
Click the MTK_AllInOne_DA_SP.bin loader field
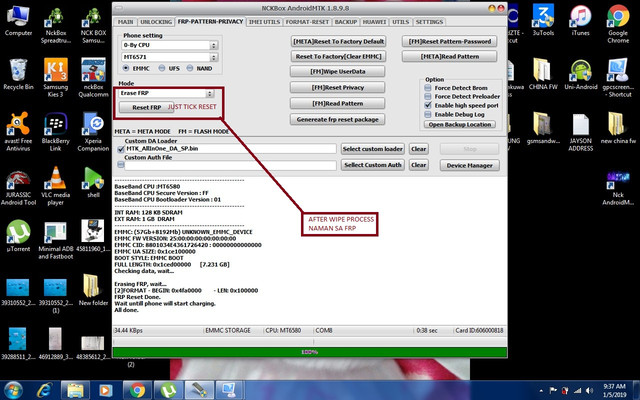[230, 149]
